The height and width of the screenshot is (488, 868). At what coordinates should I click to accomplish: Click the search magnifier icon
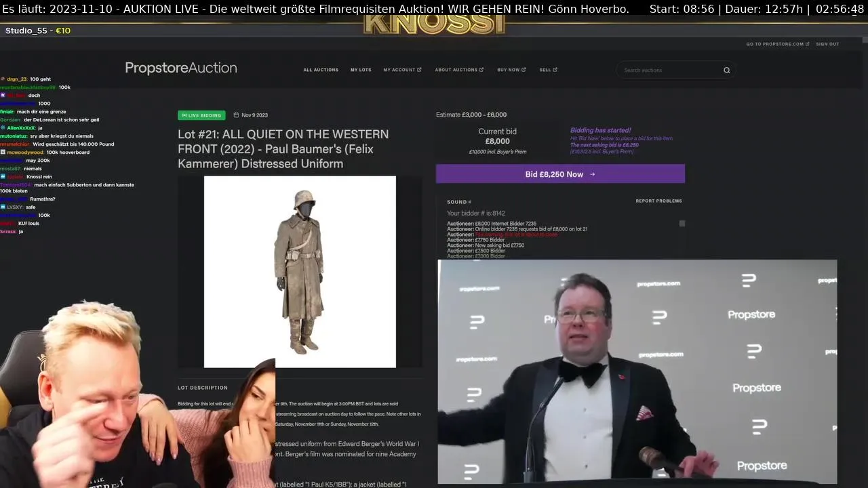coord(726,70)
